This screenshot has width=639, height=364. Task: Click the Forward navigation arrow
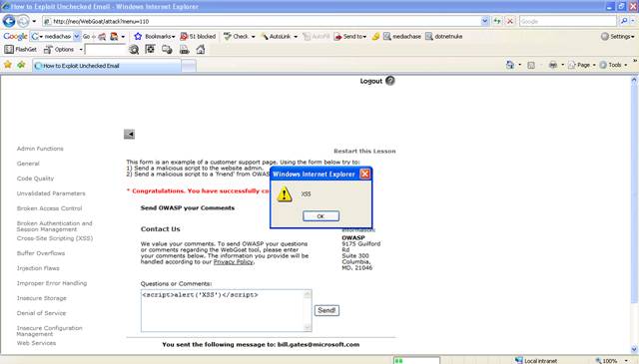[23, 21]
